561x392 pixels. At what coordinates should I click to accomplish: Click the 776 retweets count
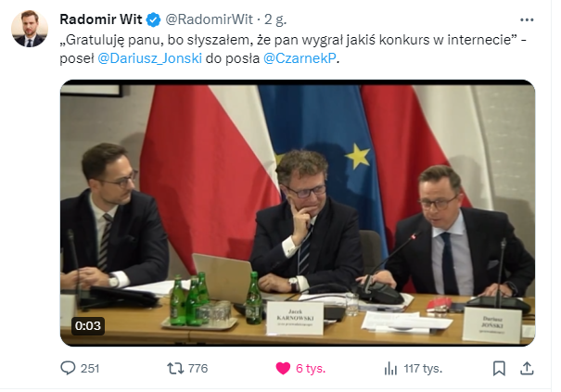point(198,369)
